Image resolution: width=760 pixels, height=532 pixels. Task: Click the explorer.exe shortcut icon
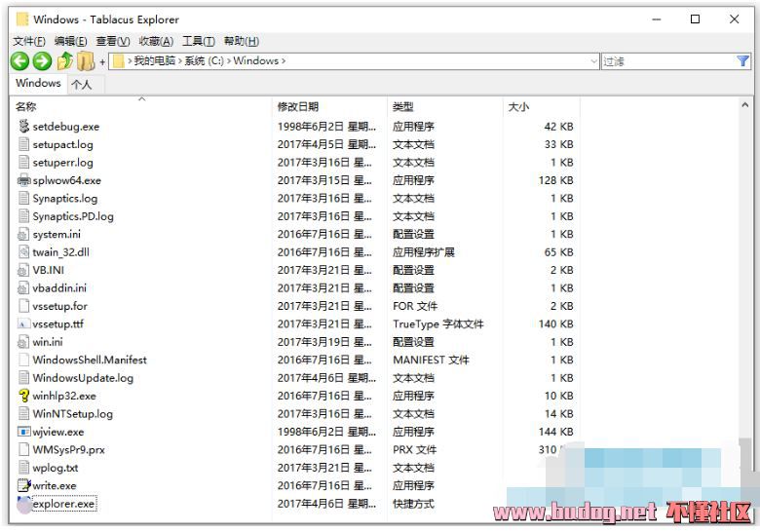pyautogui.click(x=23, y=505)
